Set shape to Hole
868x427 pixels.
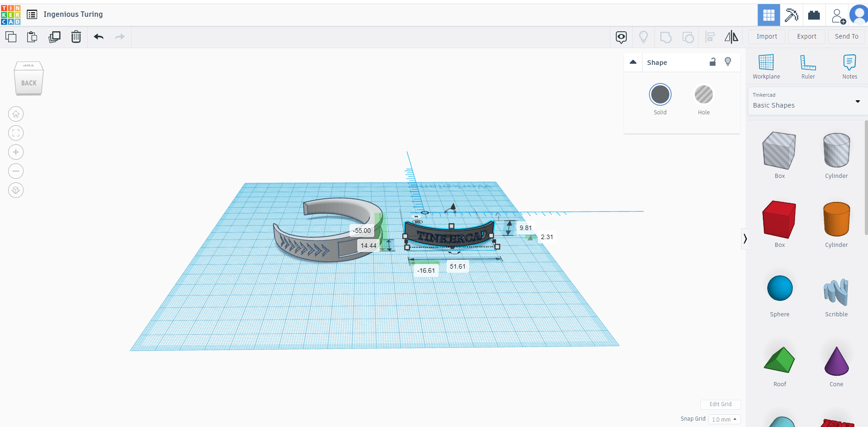point(704,95)
